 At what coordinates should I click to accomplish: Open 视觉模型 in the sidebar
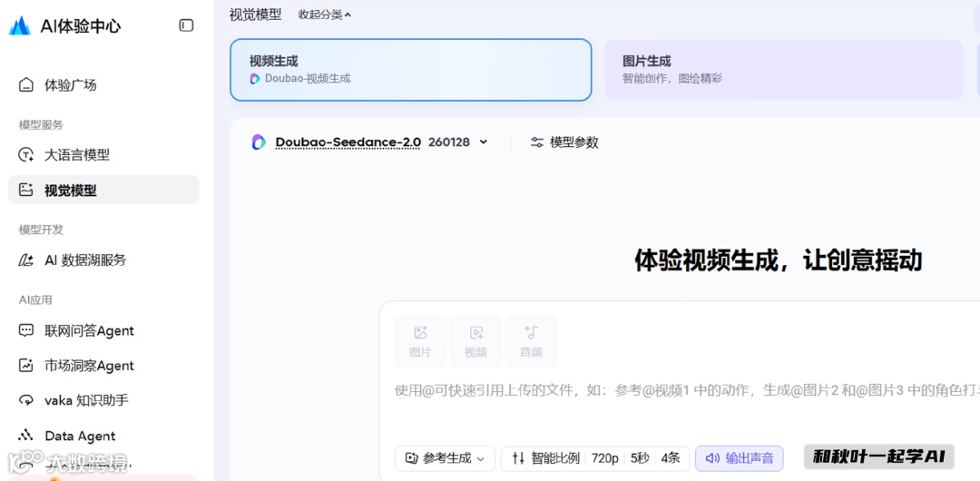pos(103,191)
